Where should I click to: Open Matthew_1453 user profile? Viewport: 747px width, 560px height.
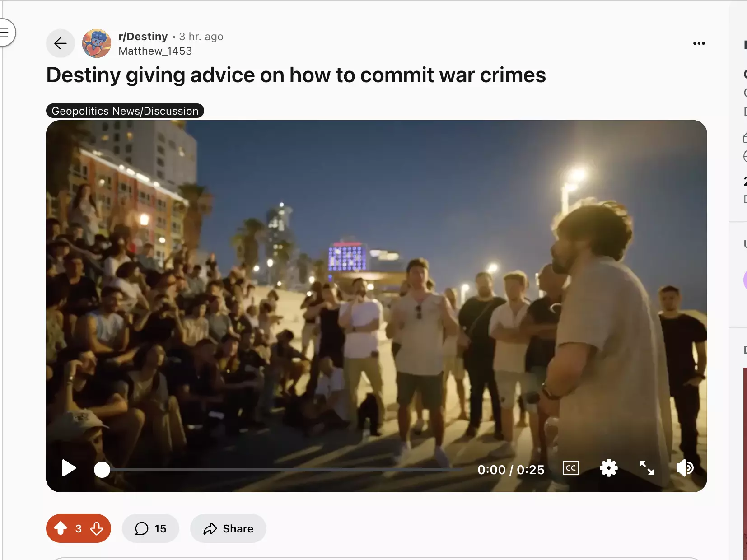[155, 51]
